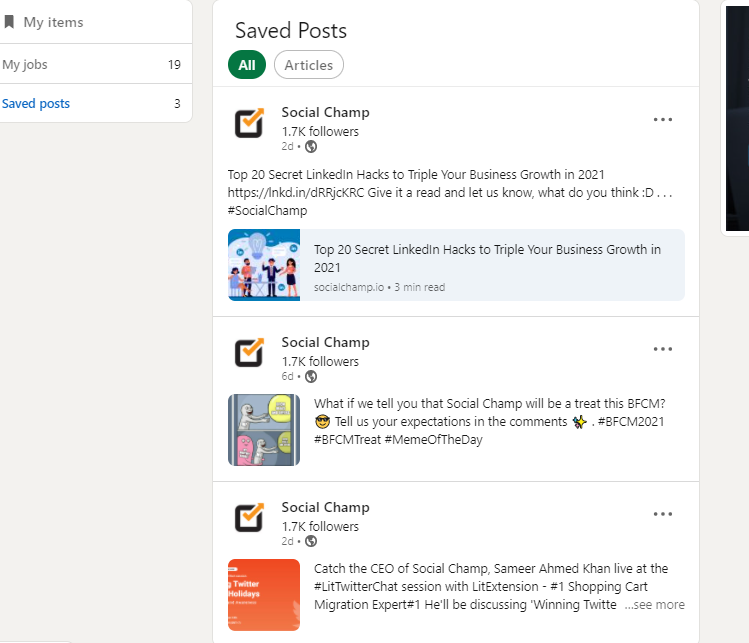Click globe visibility icon on LinkedIn Hacks post

click(x=311, y=147)
